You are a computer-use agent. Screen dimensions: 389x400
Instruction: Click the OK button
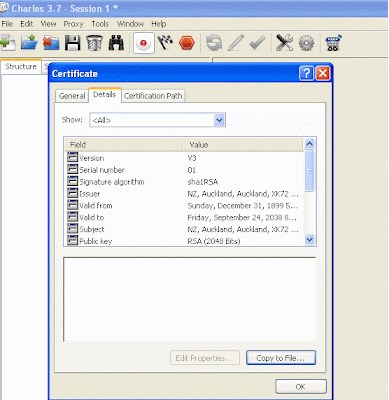click(x=301, y=387)
